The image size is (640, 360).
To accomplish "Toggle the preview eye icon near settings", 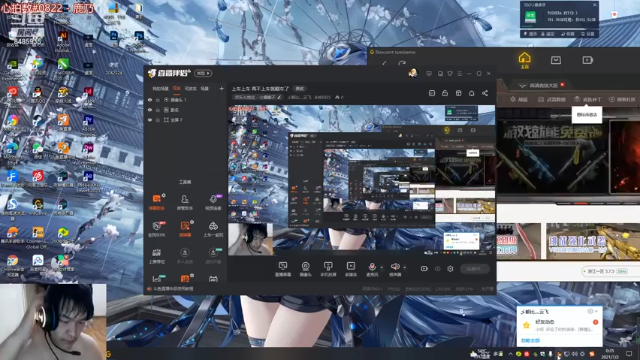I will pyautogui.click(x=438, y=269).
